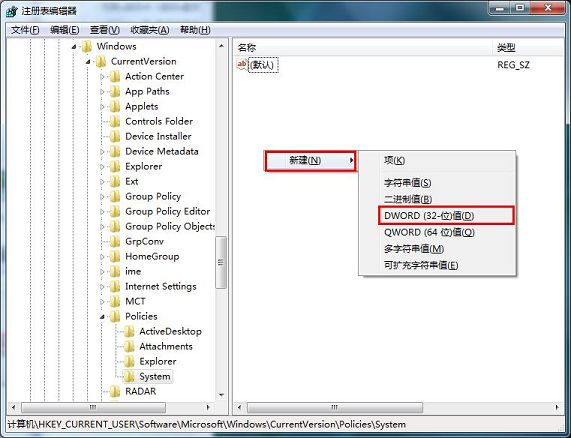Expand the Action Center tree node

(102, 76)
